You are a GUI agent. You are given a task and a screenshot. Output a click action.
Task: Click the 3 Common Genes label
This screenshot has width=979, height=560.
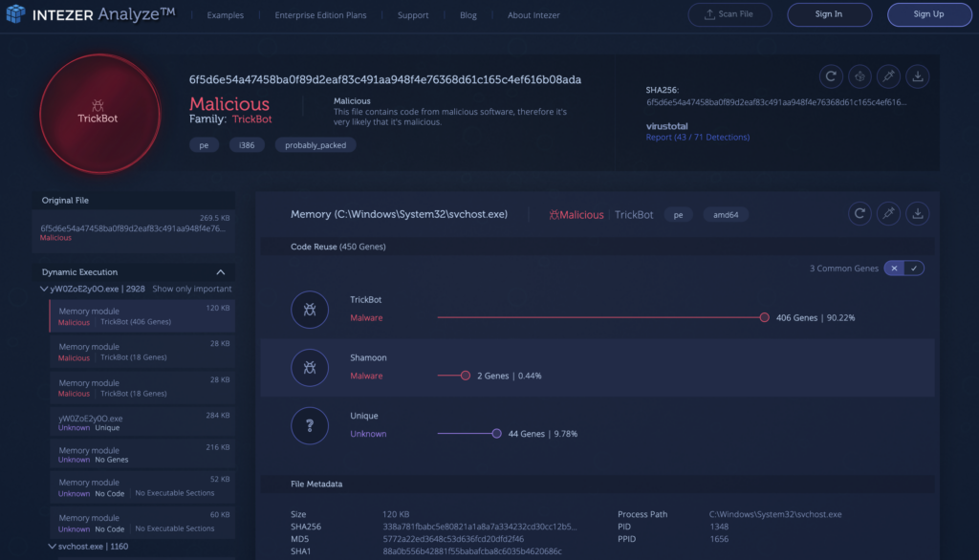click(843, 269)
